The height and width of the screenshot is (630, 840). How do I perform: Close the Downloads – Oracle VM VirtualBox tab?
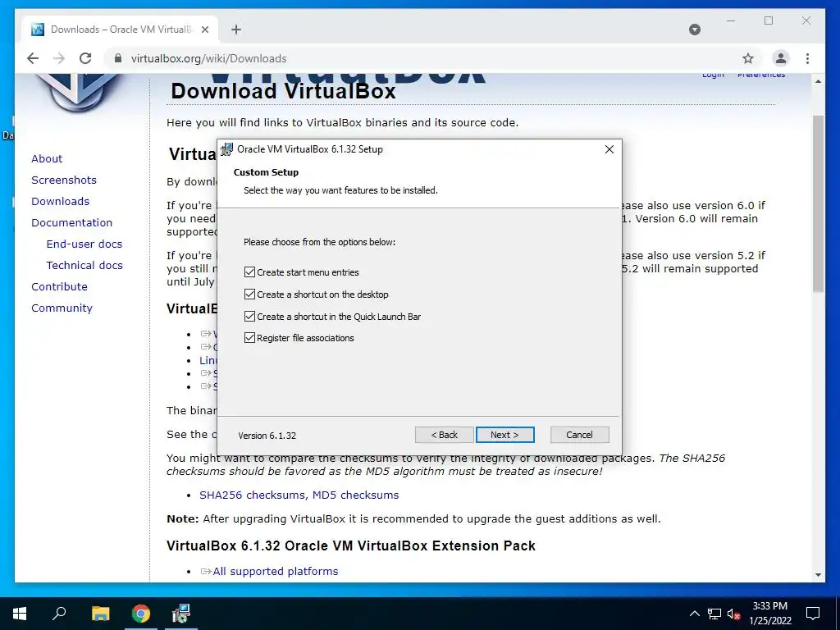click(204, 30)
